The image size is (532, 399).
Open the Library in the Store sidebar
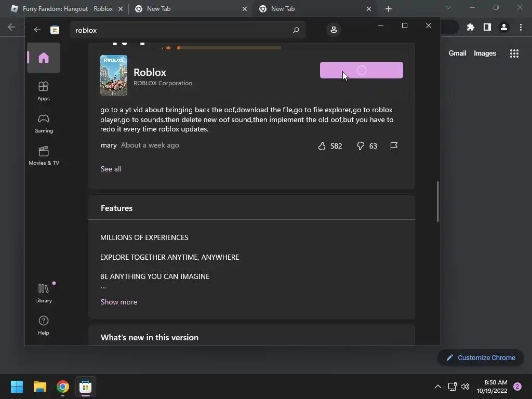44,293
